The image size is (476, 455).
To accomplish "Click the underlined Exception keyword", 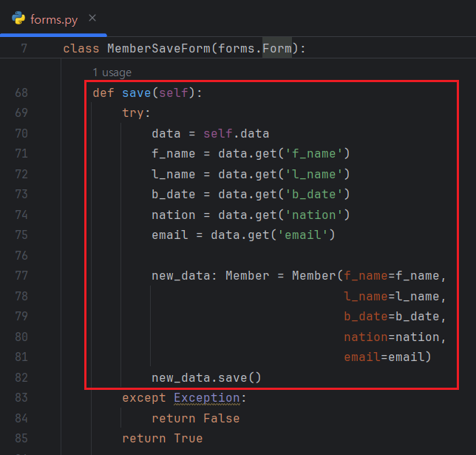I will pyautogui.click(x=207, y=397).
